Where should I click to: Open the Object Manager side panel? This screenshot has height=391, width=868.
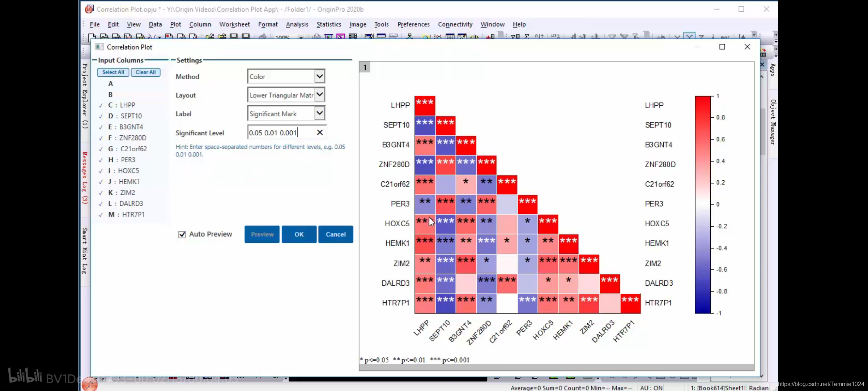point(773,122)
